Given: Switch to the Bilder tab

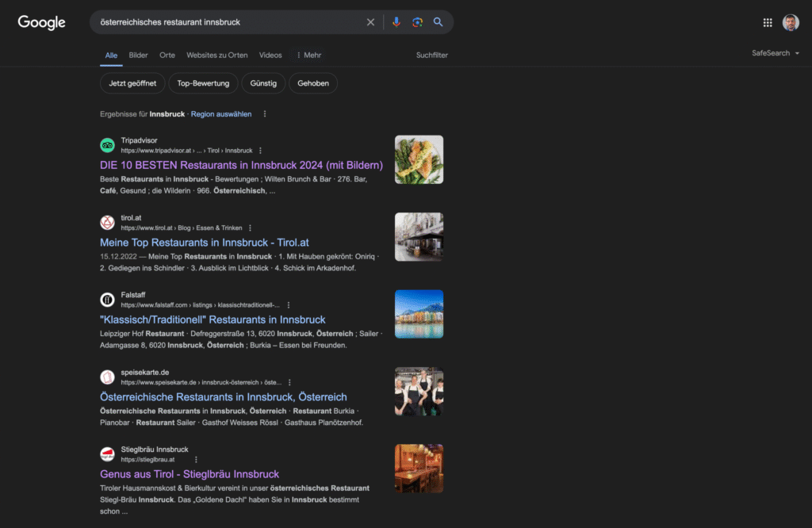Looking at the screenshot, I should tap(138, 55).
